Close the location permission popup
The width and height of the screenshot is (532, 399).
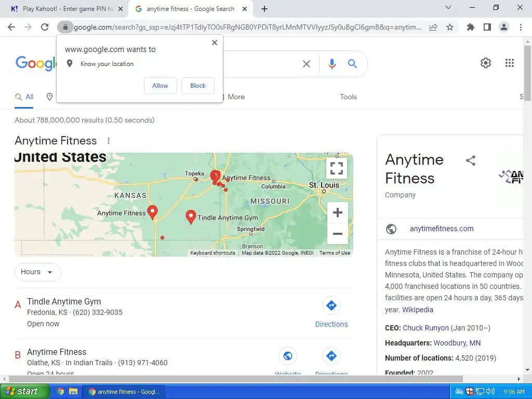pyautogui.click(x=215, y=43)
